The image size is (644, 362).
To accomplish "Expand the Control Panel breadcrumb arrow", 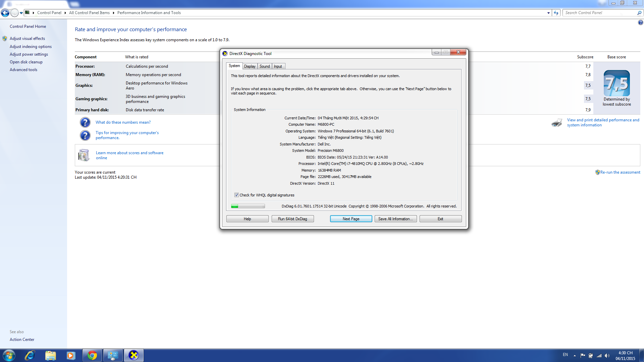I will [x=65, y=13].
